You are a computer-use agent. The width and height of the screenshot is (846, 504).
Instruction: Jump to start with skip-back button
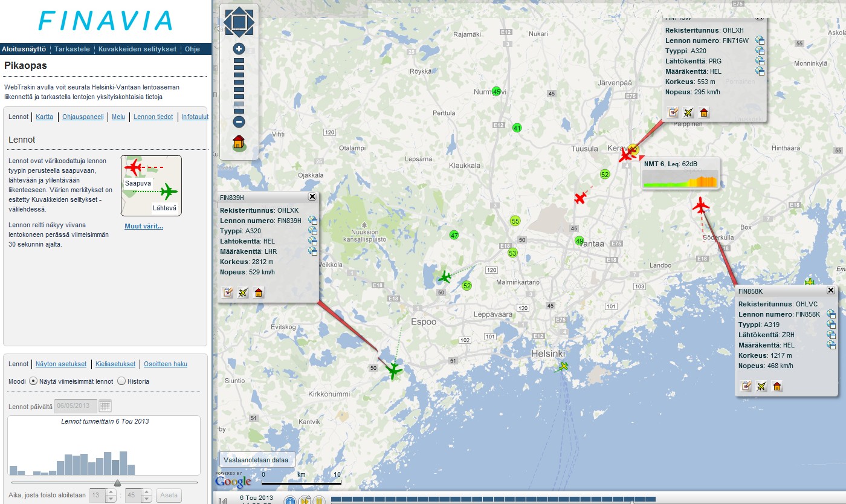click(223, 500)
